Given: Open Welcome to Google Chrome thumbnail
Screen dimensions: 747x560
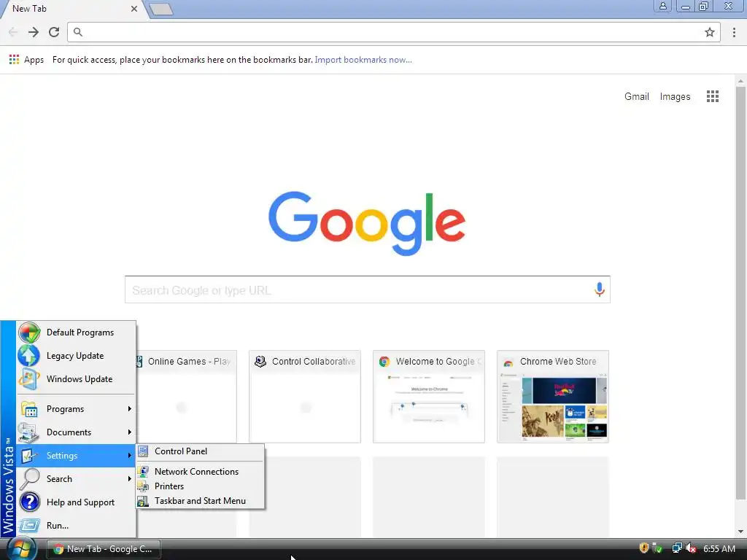Looking at the screenshot, I should pyautogui.click(x=429, y=397).
